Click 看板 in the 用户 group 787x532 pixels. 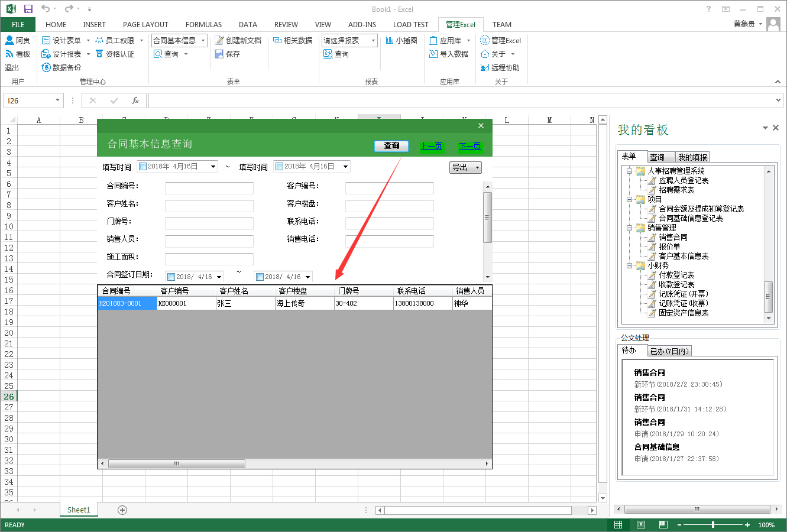click(x=17, y=54)
